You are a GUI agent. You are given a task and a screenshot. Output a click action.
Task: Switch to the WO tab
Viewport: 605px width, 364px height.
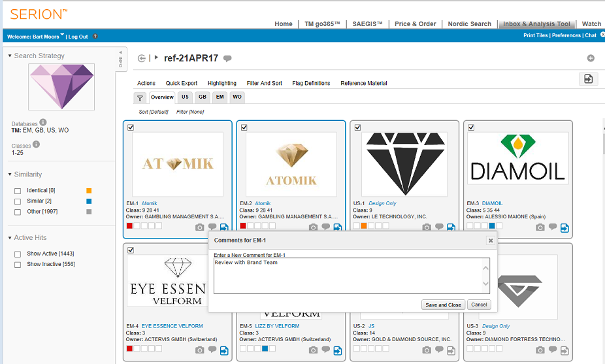click(x=237, y=97)
